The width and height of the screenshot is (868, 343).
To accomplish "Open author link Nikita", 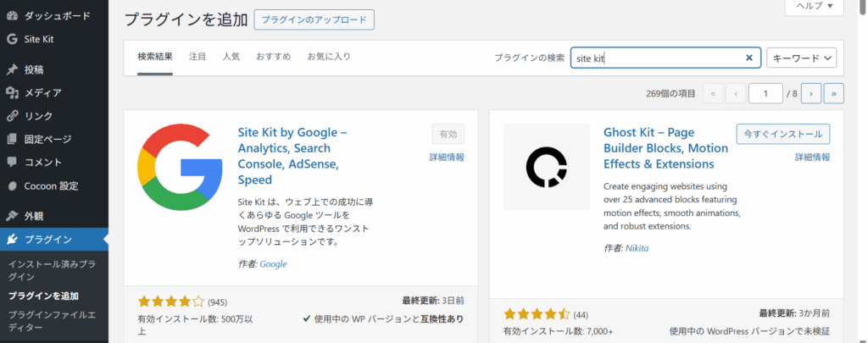I will pyautogui.click(x=637, y=248).
